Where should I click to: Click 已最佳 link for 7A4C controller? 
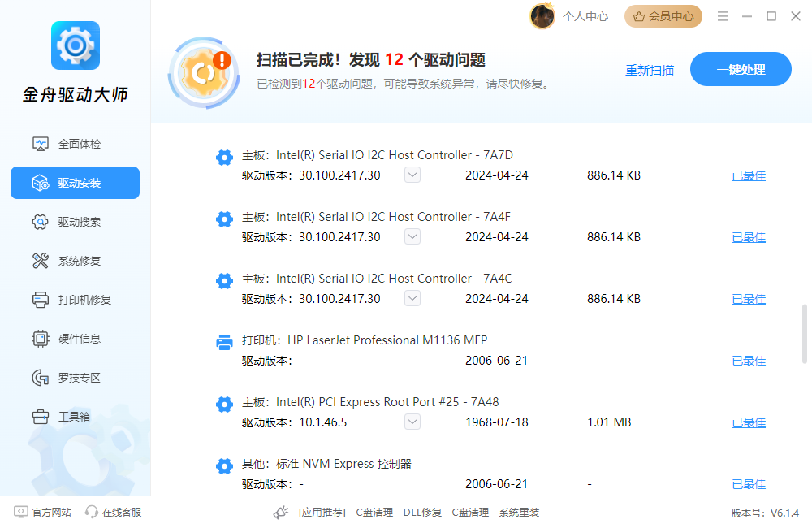[749, 299]
